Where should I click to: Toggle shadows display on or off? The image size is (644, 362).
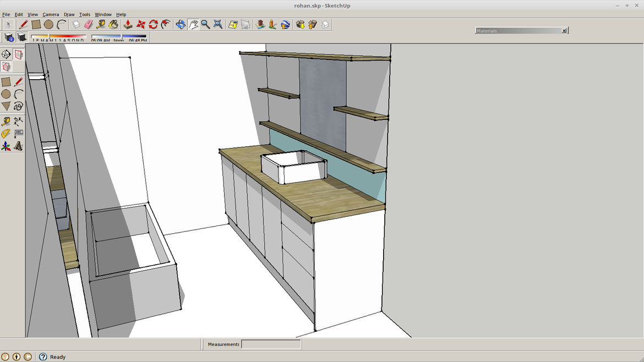(22, 37)
